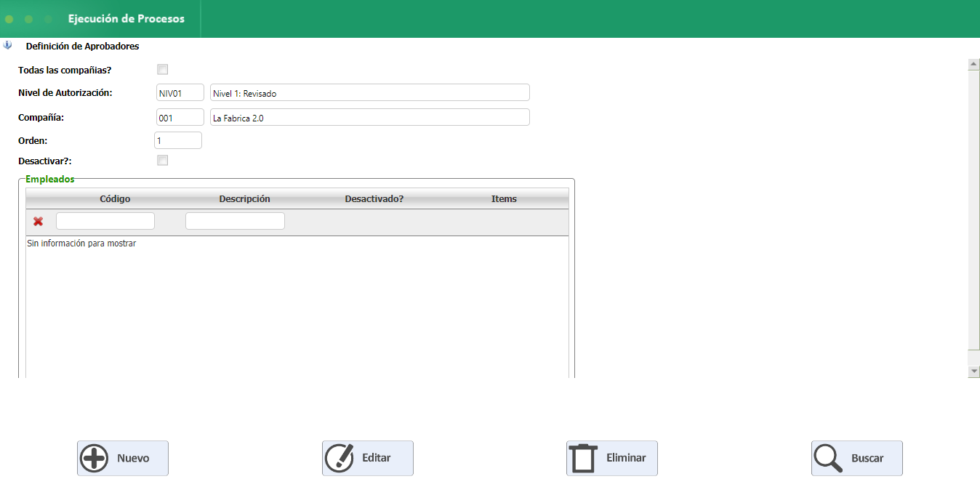Click the Descripción filter input box
The height and width of the screenshot is (487, 980).
(235, 221)
